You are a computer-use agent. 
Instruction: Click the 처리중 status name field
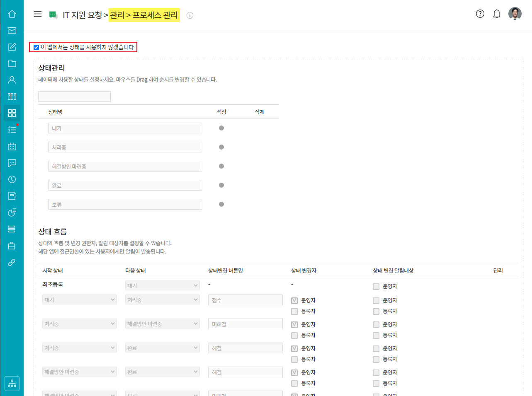click(125, 147)
